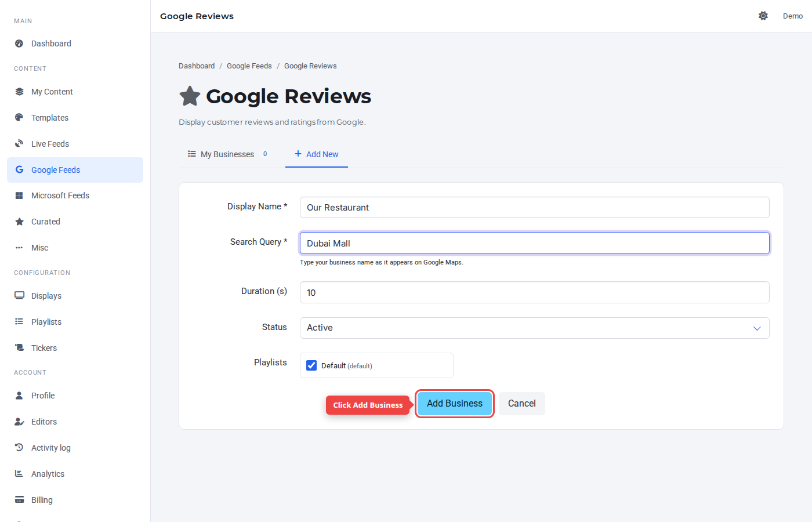Toggle theme with the top-bar sun icon
This screenshot has height=522, width=812.
pos(763,16)
